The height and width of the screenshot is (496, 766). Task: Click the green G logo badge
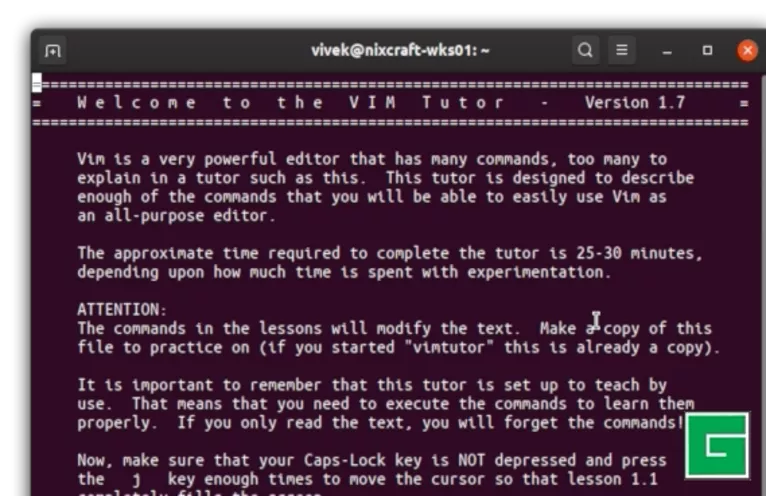(717, 446)
